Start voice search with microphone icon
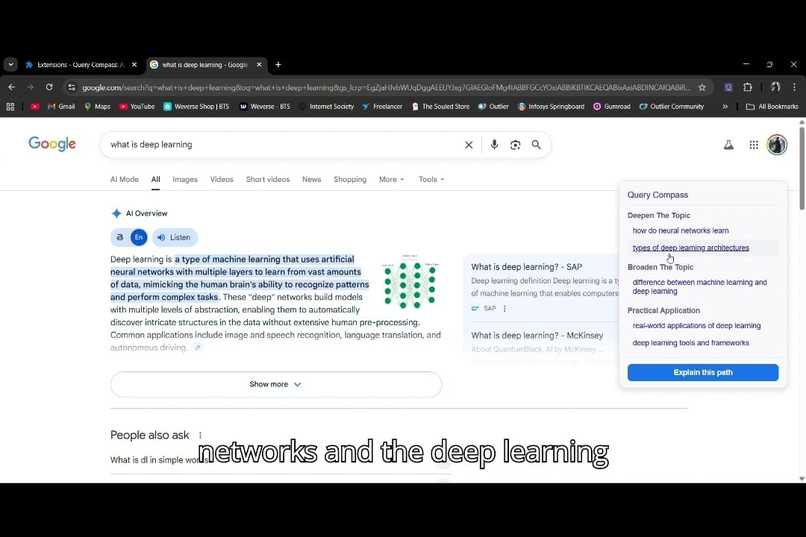This screenshot has height=537, width=806. click(494, 145)
